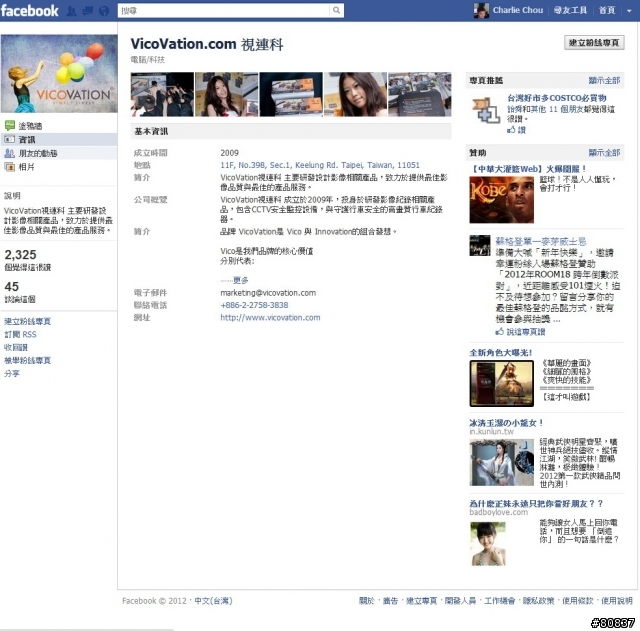Screen dimensions: 640x631
Task: Click the basketball game ad title
Action: [529, 169]
